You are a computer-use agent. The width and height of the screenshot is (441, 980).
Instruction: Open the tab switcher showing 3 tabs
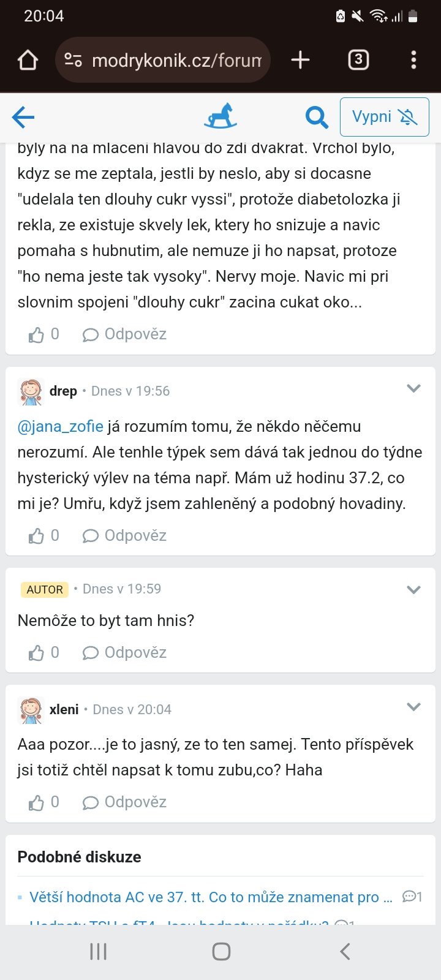358,60
